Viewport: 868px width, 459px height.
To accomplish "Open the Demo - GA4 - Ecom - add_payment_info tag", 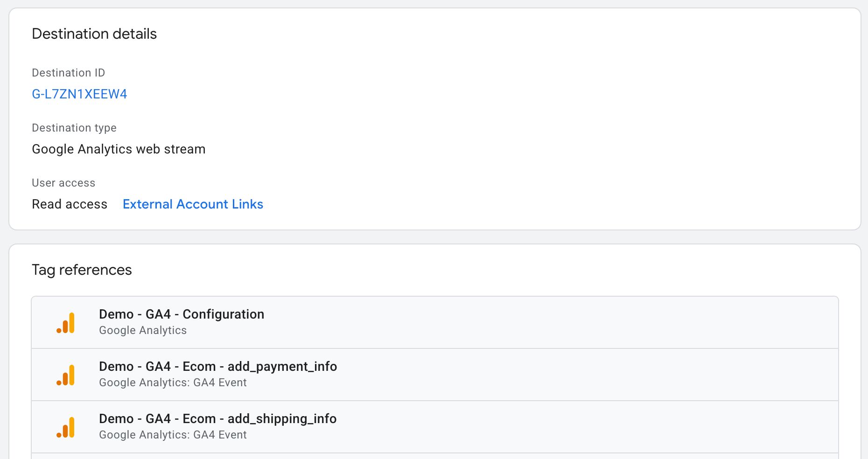I will tap(435, 375).
